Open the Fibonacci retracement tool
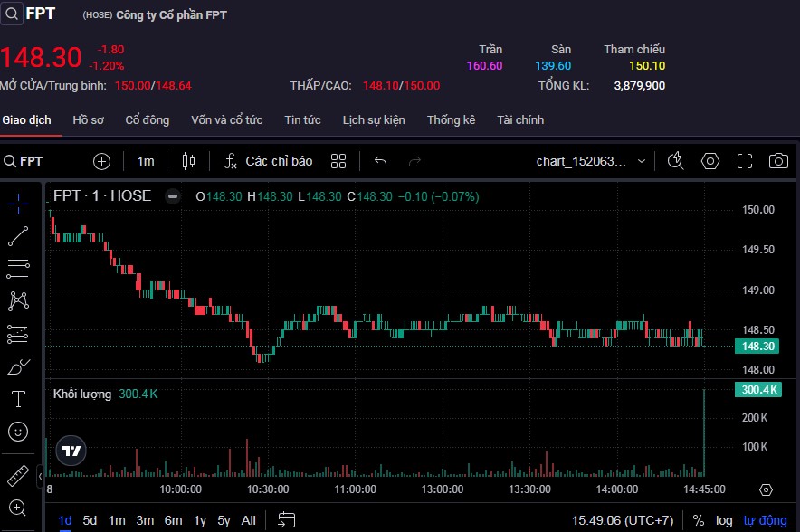This screenshot has height=532, width=800. click(x=18, y=269)
